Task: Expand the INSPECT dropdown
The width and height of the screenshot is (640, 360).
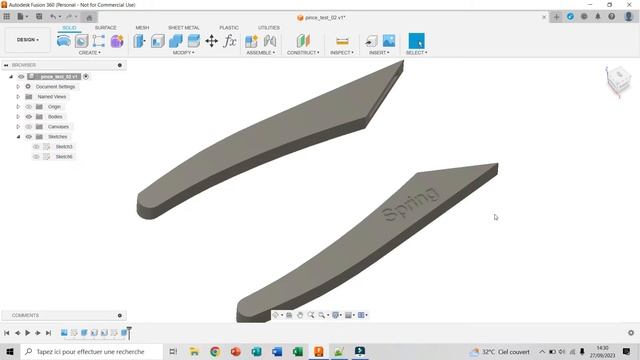Action: [342, 53]
